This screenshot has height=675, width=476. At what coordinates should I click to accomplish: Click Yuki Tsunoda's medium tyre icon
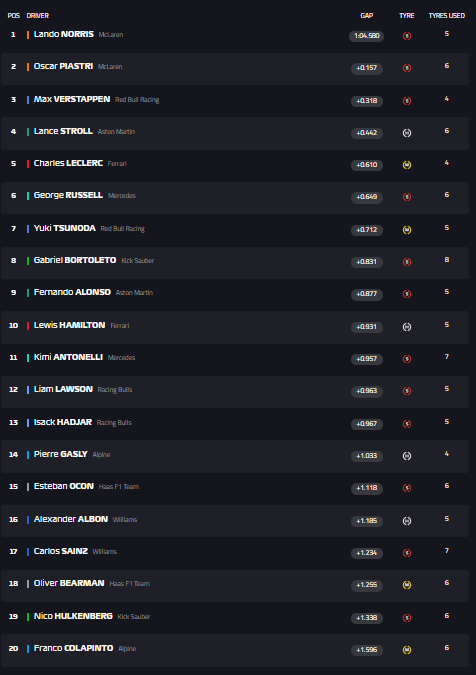tap(407, 230)
